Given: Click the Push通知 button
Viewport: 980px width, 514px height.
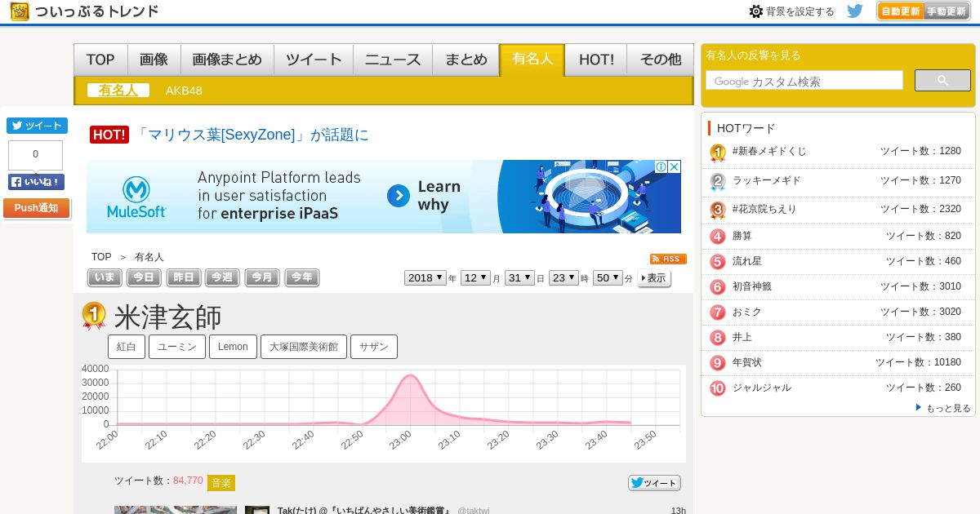Looking at the screenshot, I should tap(36, 208).
